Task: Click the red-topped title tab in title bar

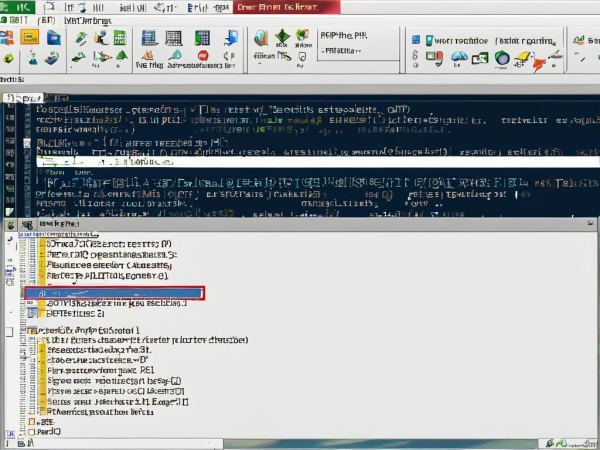Action: (x=287, y=7)
